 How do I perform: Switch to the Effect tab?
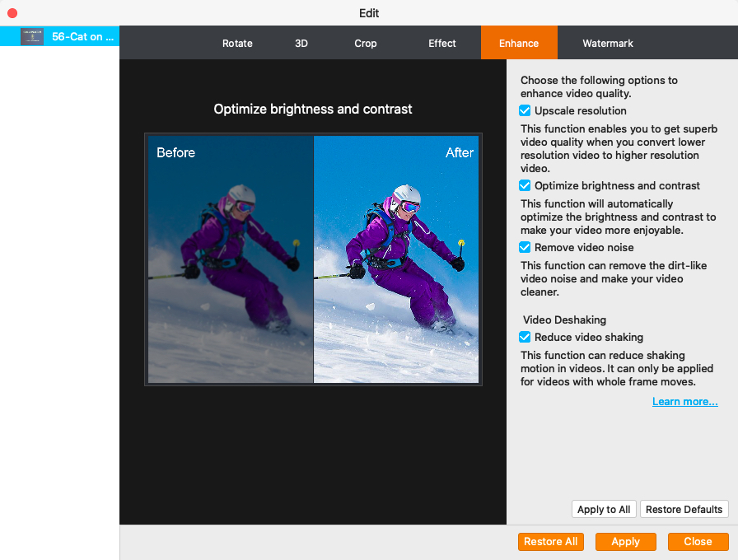coord(442,44)
